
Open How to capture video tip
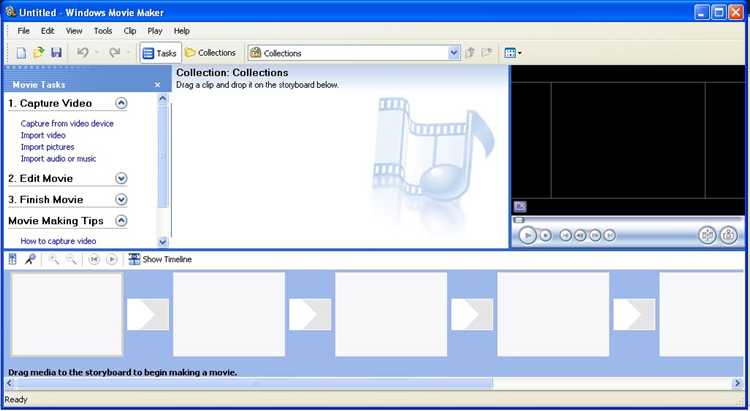point(58,241)
